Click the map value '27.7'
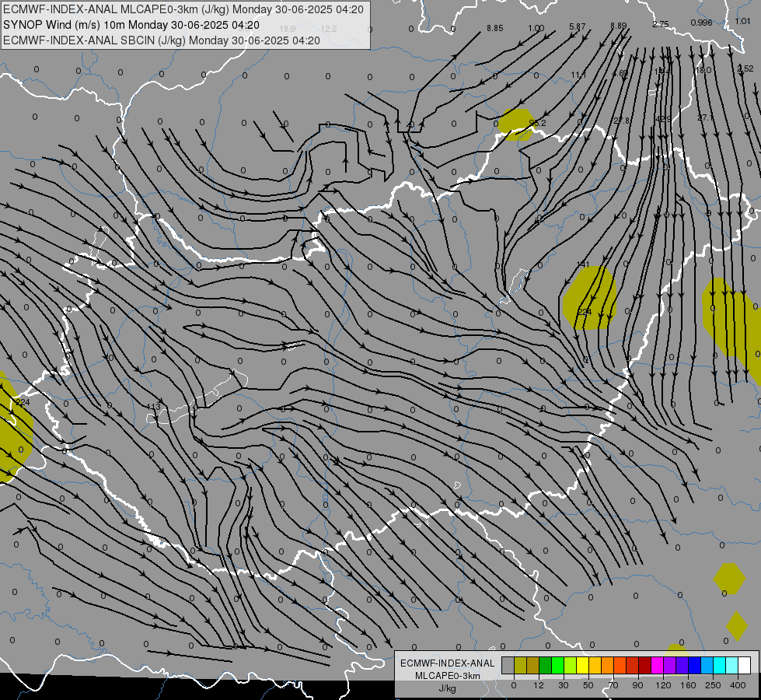This screenshot has width=761, height=700. coord(705,117)
